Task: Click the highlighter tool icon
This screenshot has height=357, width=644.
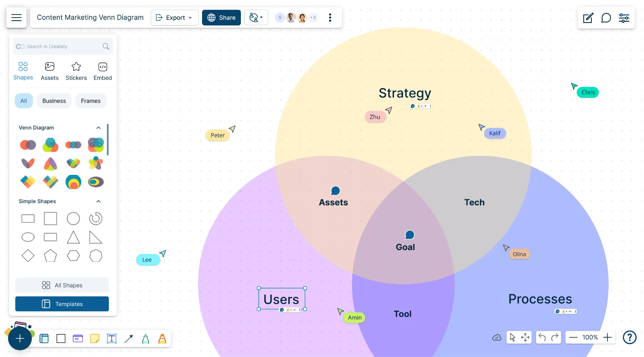Action: click(162, 338)
